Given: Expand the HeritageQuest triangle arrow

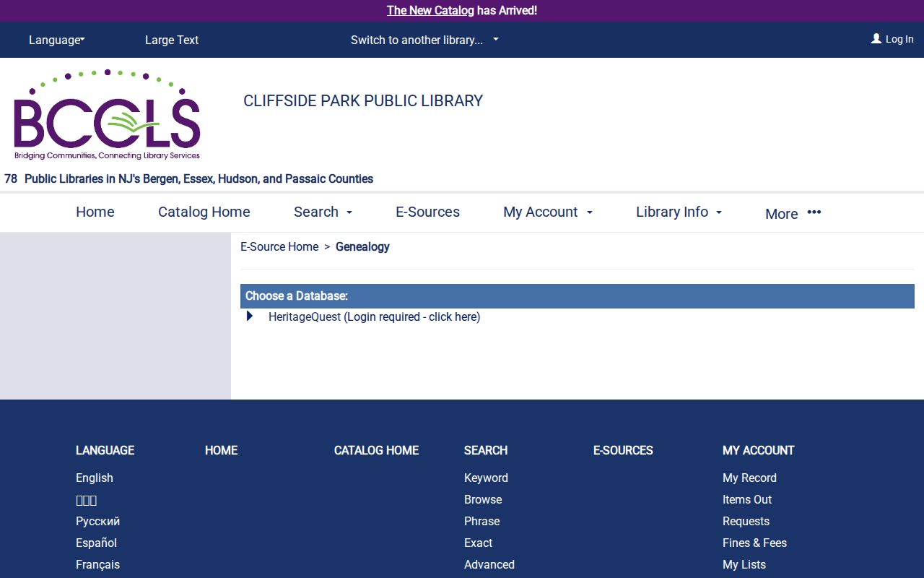Looking at the screenshot, I should pos(250,316).
